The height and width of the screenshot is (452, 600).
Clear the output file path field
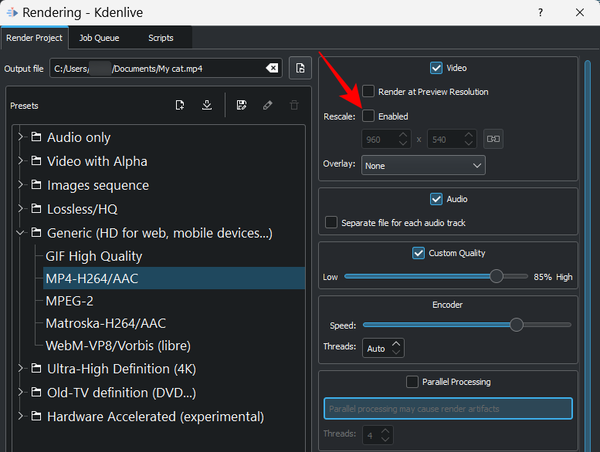click(272, 68)
